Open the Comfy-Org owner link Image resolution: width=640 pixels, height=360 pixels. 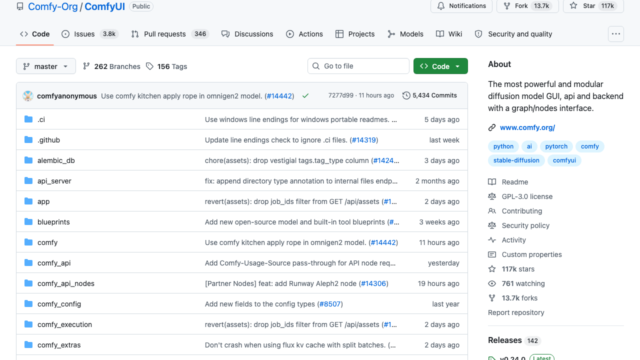pos(53,7)
